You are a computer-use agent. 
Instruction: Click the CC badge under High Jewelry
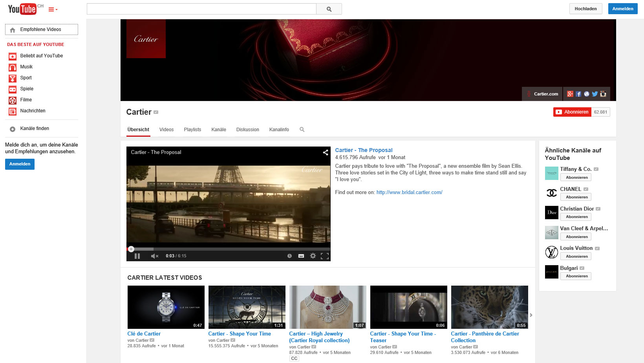tap(294, 358)
